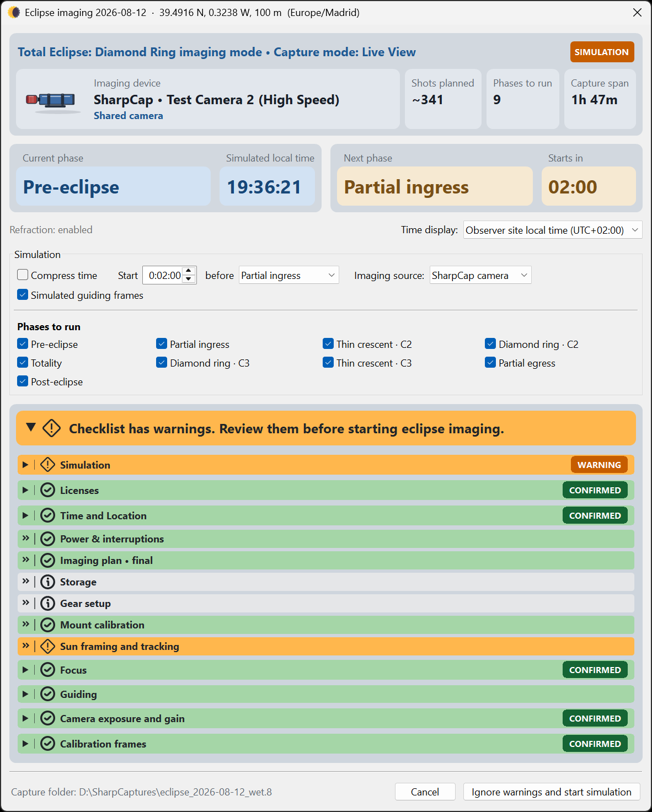Uncheck the Post-eclipse phase

pyautogui.click(x=23, y=381)
